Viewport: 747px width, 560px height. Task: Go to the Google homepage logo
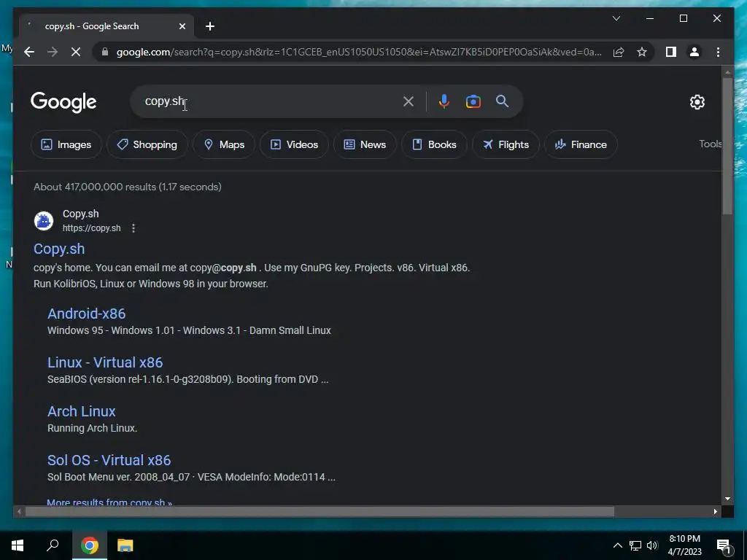click(63, 102)
